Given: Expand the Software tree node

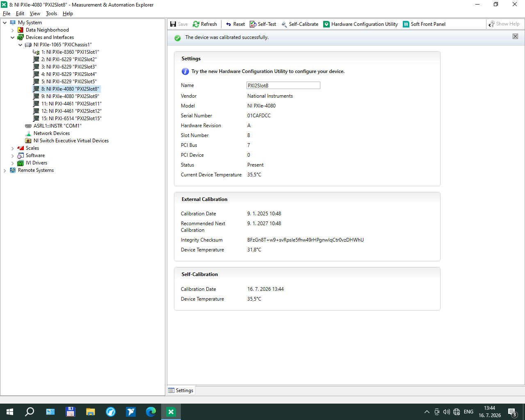Looking at the screenshot, I should (x=13, y=155).
